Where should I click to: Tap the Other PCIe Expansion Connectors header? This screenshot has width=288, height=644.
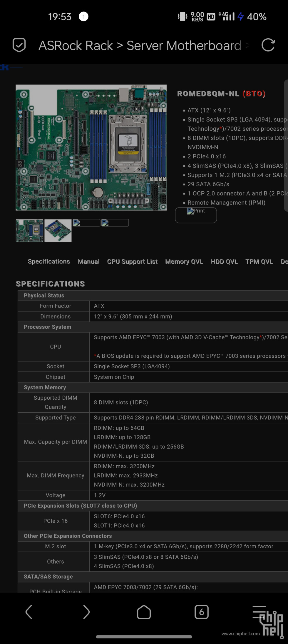click(153, 536)
